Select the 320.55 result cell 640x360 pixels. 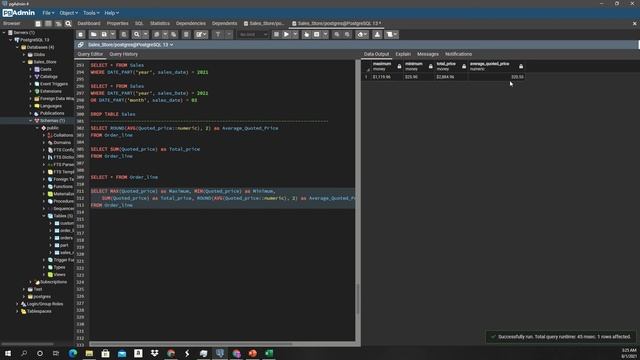tap(496, 77)
